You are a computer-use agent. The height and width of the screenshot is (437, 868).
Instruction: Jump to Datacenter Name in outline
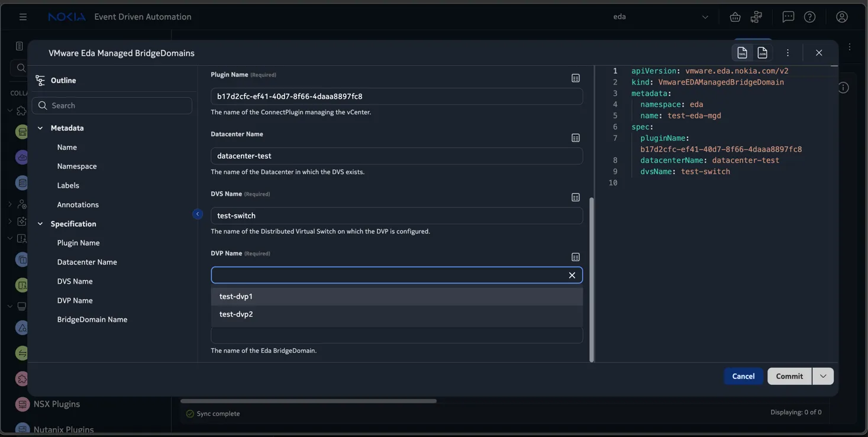87,262
